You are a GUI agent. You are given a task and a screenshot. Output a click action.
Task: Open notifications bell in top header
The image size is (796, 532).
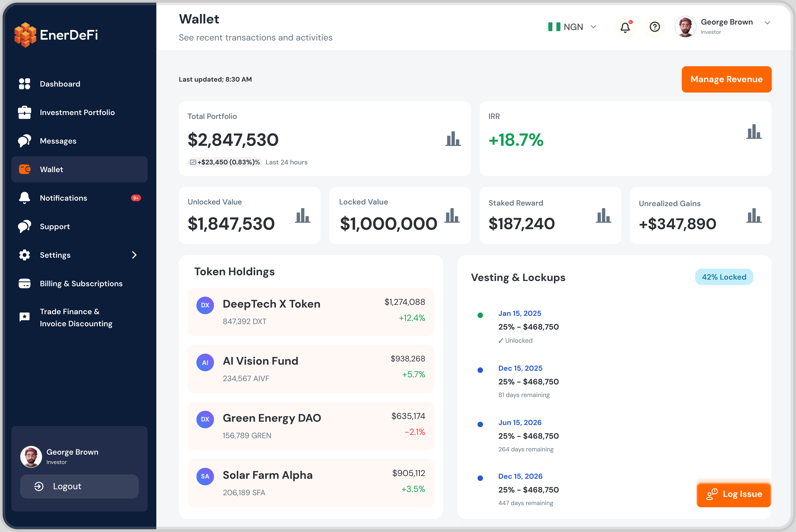pos(625,27)
